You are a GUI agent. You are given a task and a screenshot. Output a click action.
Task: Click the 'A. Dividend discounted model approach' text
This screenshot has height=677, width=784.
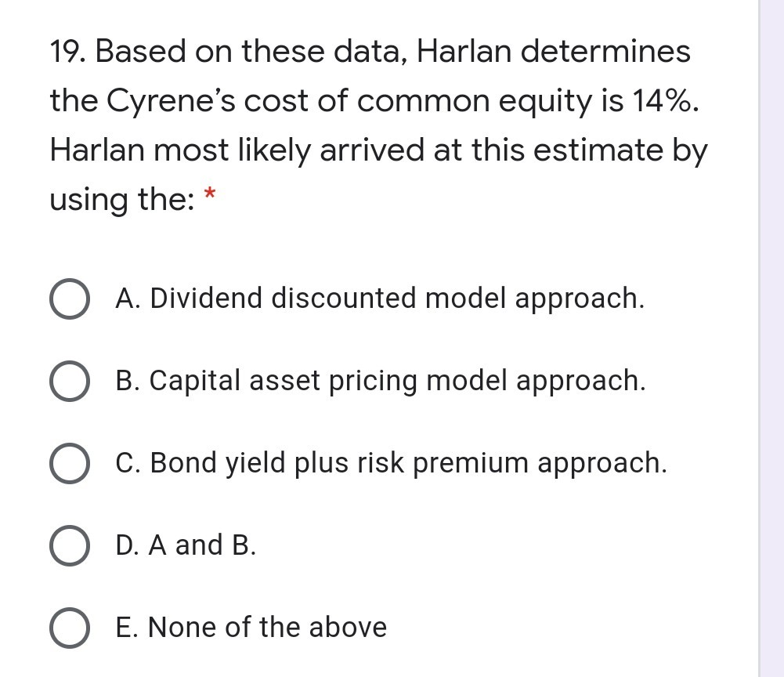(x=380, y=299)
